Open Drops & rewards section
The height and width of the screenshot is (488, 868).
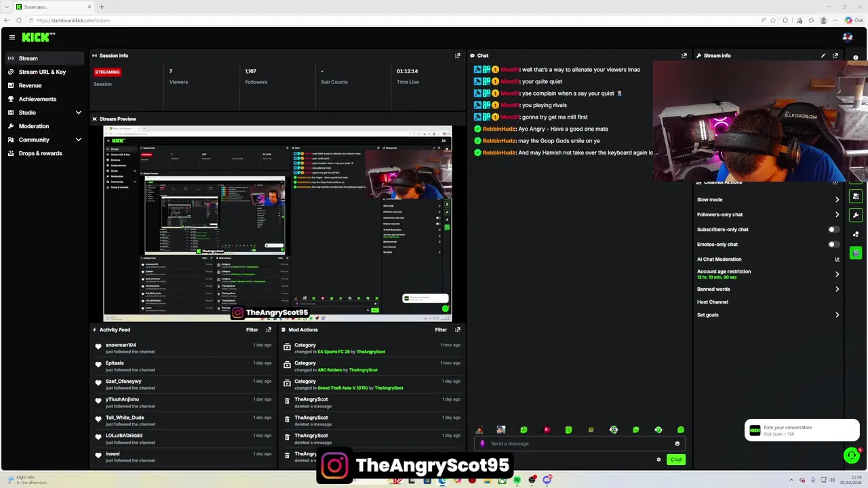(40, 153)
